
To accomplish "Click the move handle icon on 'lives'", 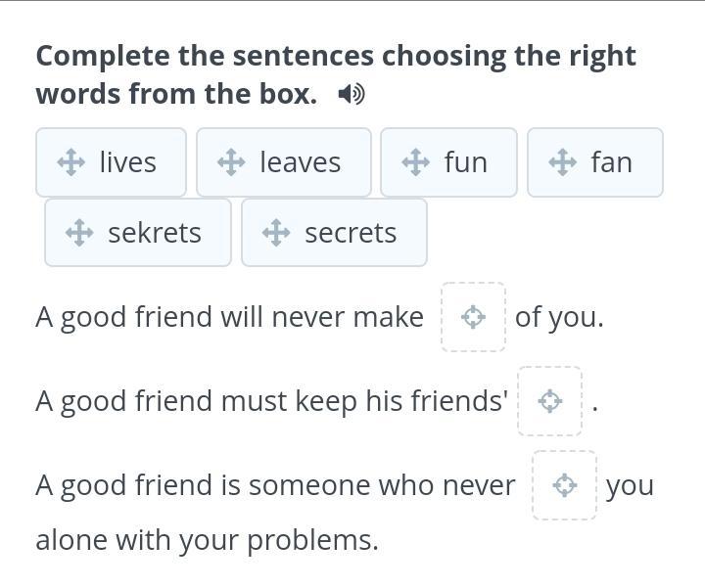I will click(70, 162).
